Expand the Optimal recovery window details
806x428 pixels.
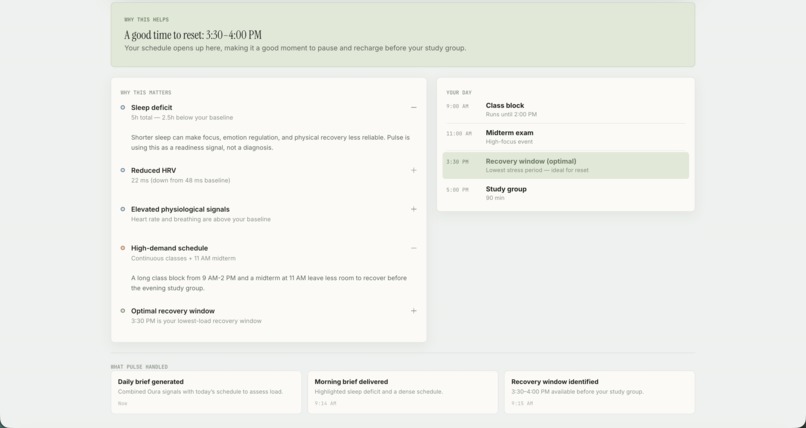coord(413,311)
